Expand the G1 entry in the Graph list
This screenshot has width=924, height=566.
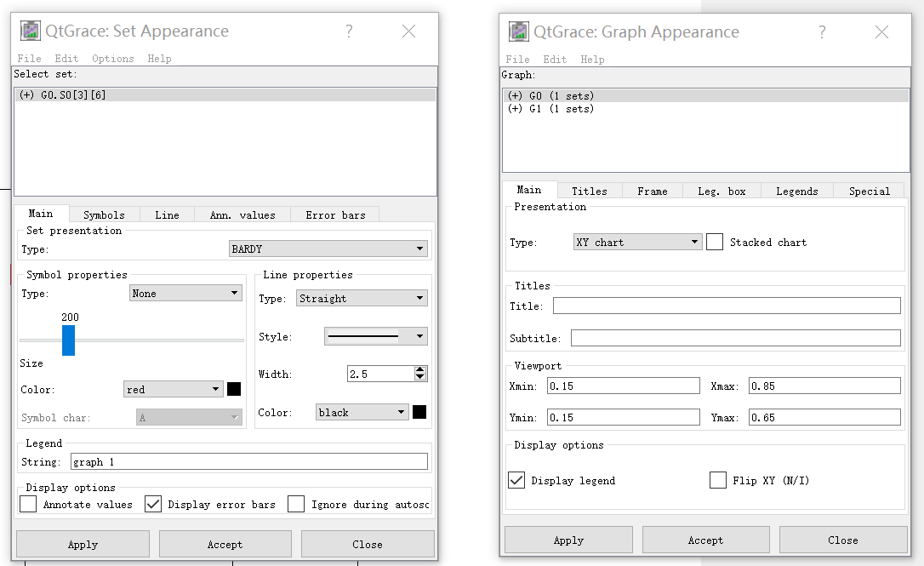coord(515,108)
